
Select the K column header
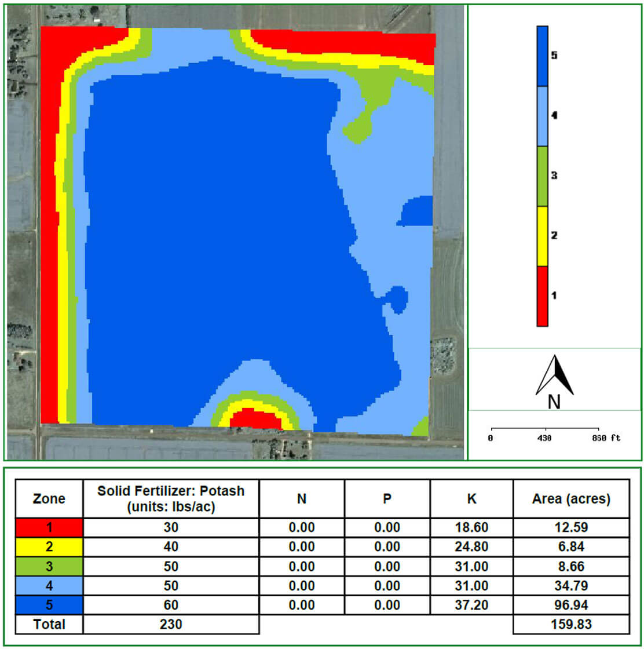[471, 498]
